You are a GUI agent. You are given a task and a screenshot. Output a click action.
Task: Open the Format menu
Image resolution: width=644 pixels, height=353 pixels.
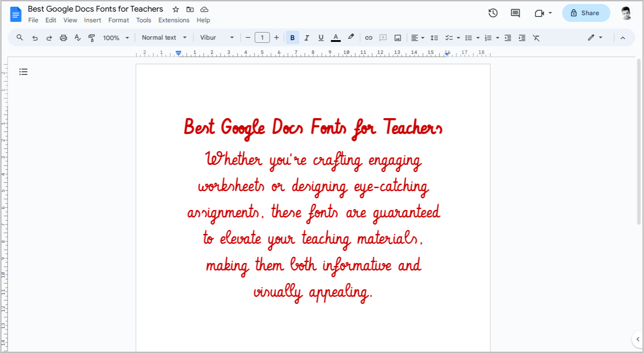click(119, 20)
